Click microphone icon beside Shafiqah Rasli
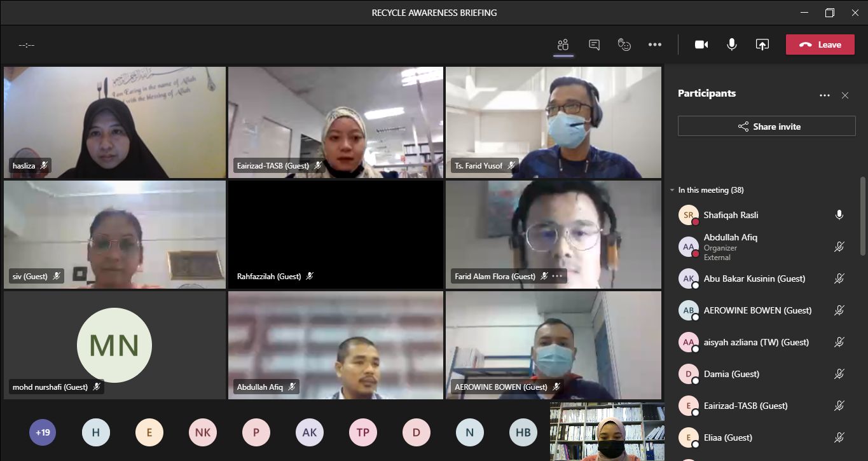The image size is (868, 461). tap(839, 215)
